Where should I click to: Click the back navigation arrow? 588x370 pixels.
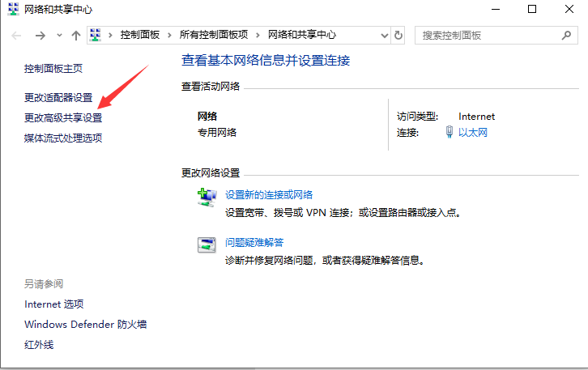click(x=17, y=36)
